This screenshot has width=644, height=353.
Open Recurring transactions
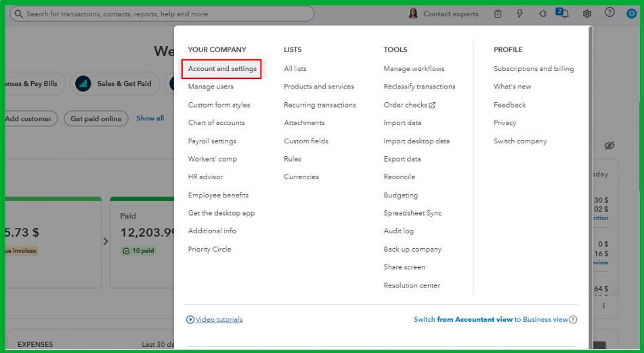pyautogui.click(x=320, y=105)
